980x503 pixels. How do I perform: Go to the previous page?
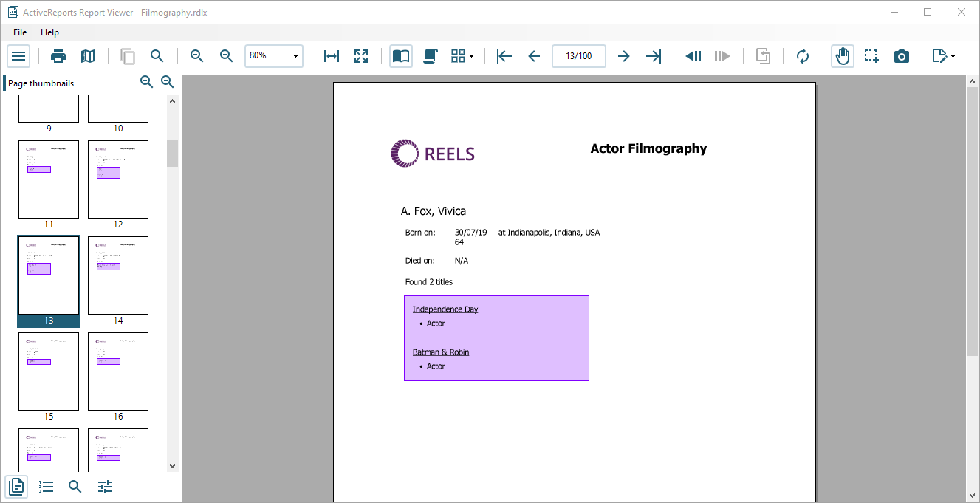[534, 56]
